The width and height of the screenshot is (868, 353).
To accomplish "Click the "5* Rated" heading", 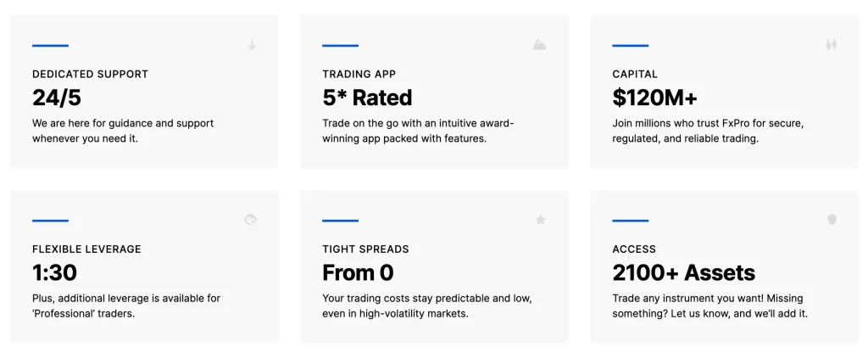I will tap(367, 98).
